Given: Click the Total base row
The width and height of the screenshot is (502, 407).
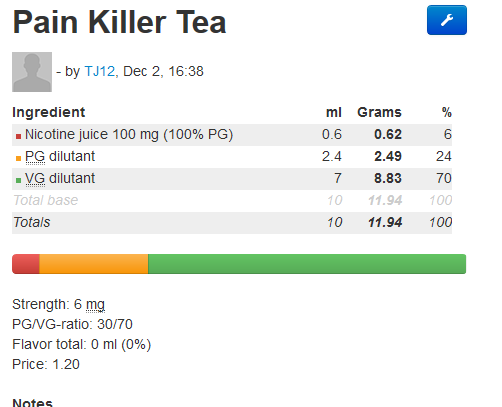Looking at the screenshot, I should pos(232,201).
